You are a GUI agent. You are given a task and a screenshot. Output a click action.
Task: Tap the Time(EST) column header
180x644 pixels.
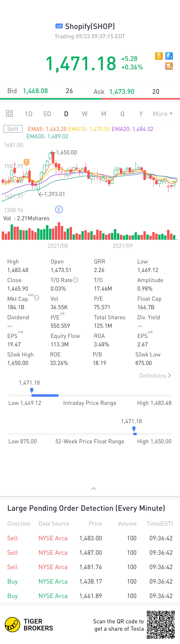[x=160, y=523]
